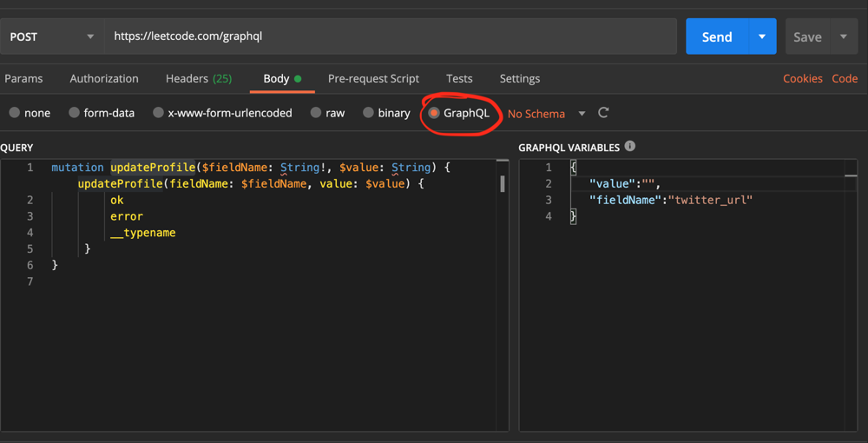Viewport: 868px width, 443px height.
Task: Open the Cookies link
Action: tap(802, 78)
